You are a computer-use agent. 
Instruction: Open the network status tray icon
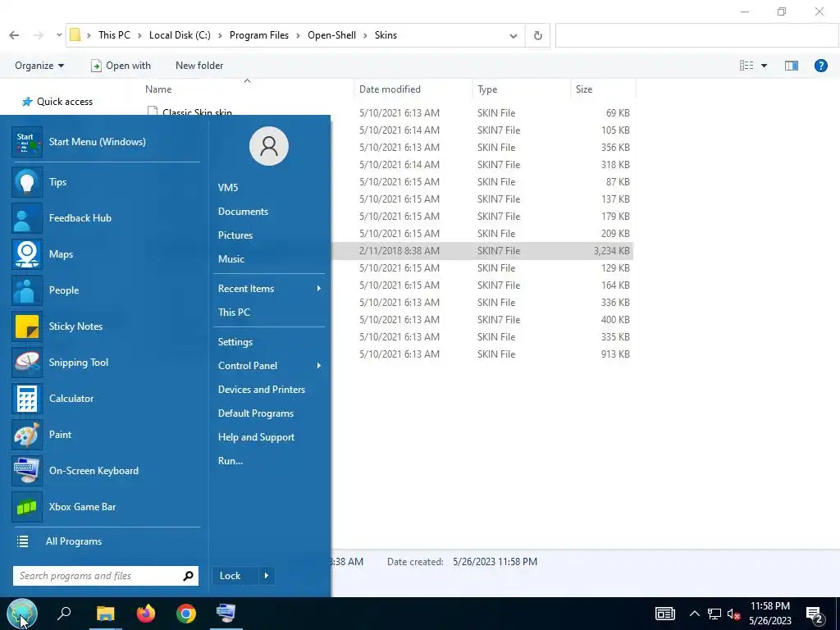[x=714, y=614]
